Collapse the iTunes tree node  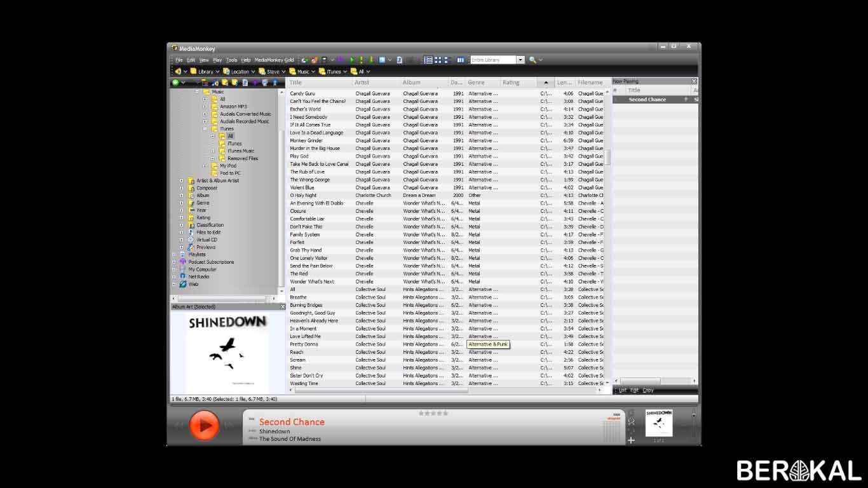tap(205, 129)
